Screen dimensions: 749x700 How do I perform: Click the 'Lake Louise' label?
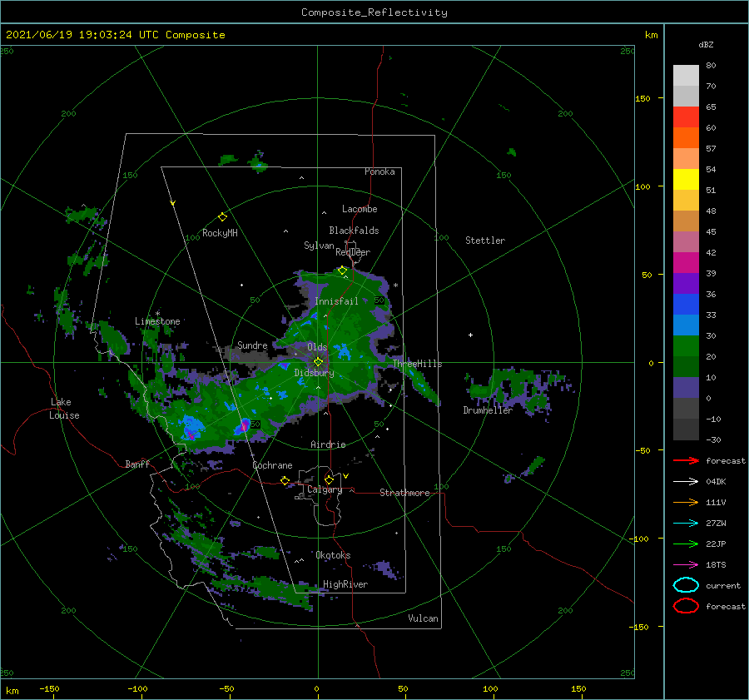[x=64, y=409]
